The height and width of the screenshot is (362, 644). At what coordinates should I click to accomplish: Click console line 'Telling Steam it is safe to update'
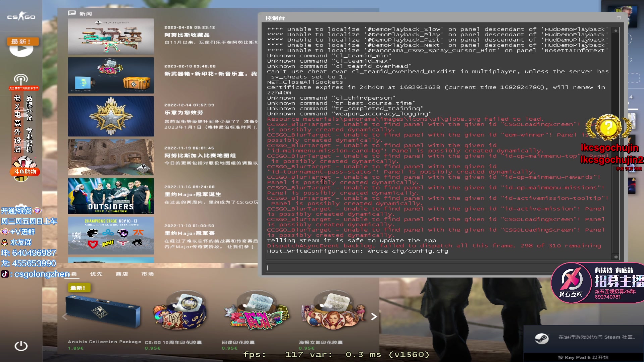click(352, 240)
